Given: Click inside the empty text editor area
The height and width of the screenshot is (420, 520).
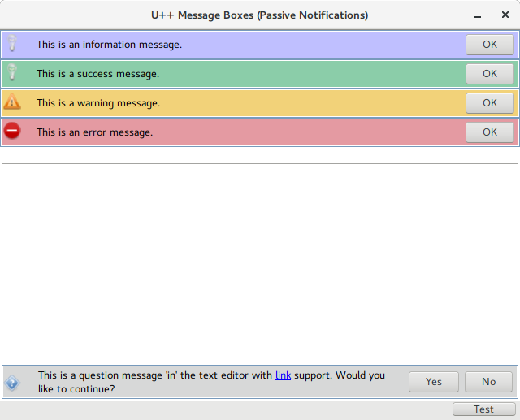Looking at the screenshot, I should click(x=260, y=260).
